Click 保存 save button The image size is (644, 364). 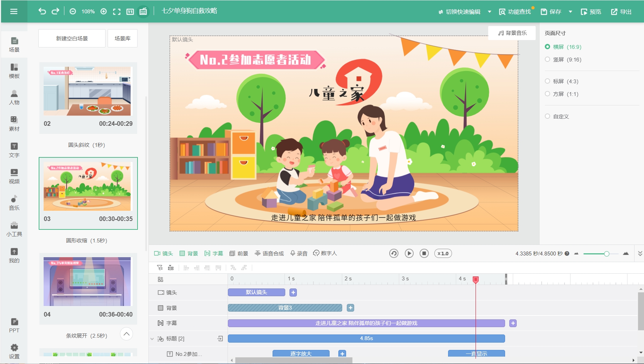(x=551, y=12)
